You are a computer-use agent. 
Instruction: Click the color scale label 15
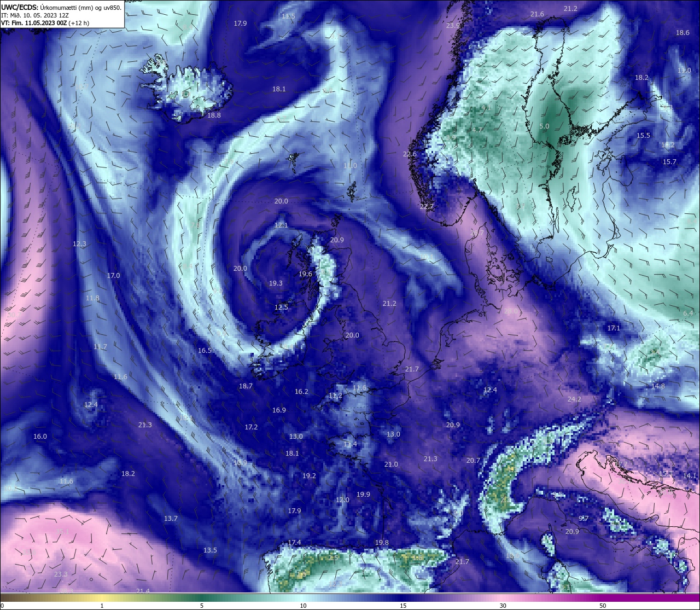pyautogui.click(x=404, y=606)
